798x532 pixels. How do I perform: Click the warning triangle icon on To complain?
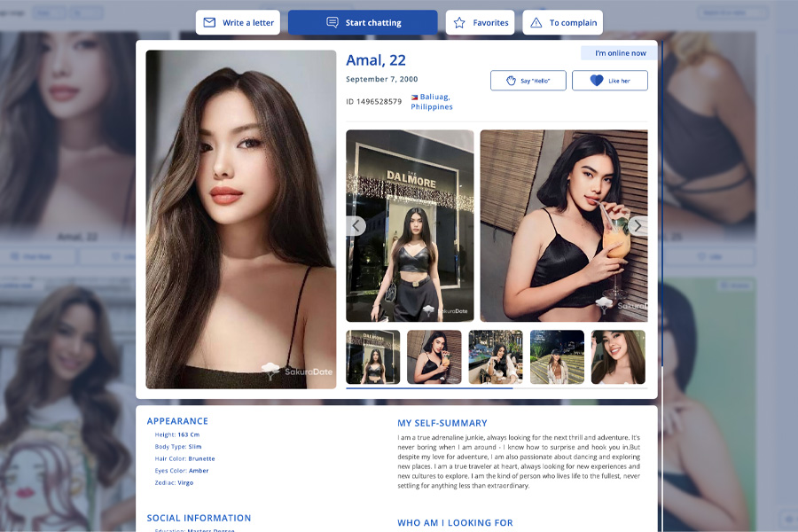click(536, 22)
